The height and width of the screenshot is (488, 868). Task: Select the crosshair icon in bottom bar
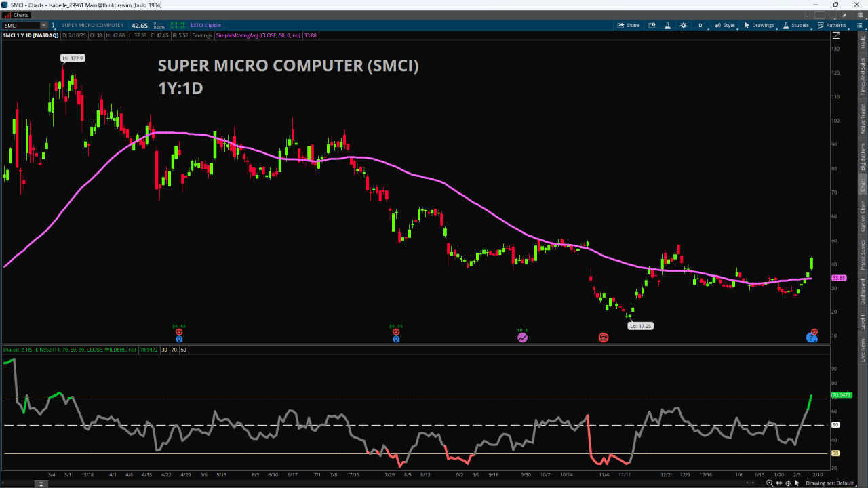(x=788, y=483)
